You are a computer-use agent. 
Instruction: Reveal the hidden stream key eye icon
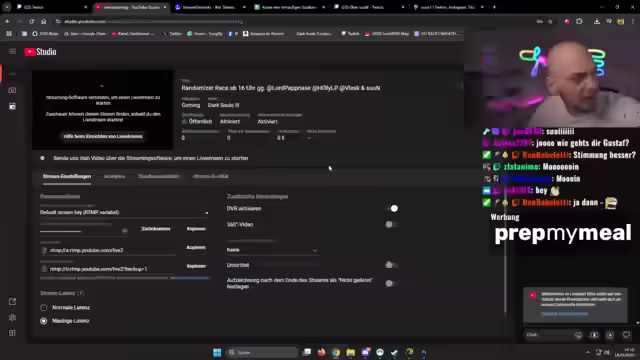(x=124, y=231)
